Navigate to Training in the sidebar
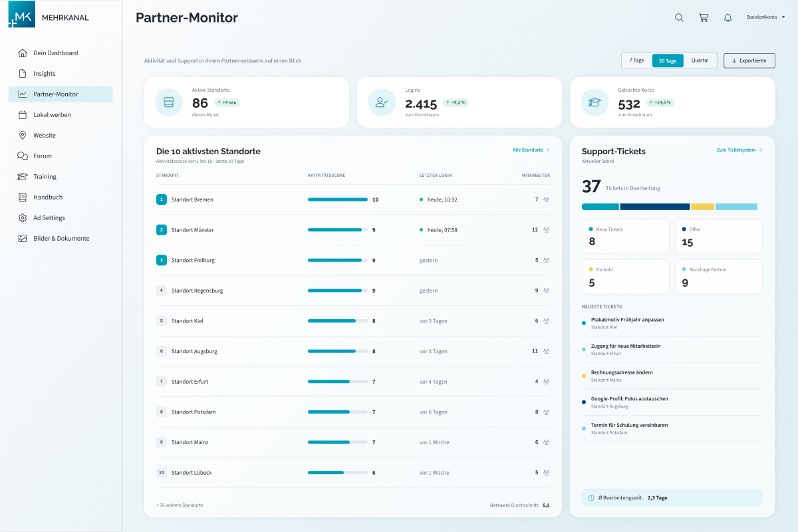This screenshot has height=532, width=798. (61, 177)
